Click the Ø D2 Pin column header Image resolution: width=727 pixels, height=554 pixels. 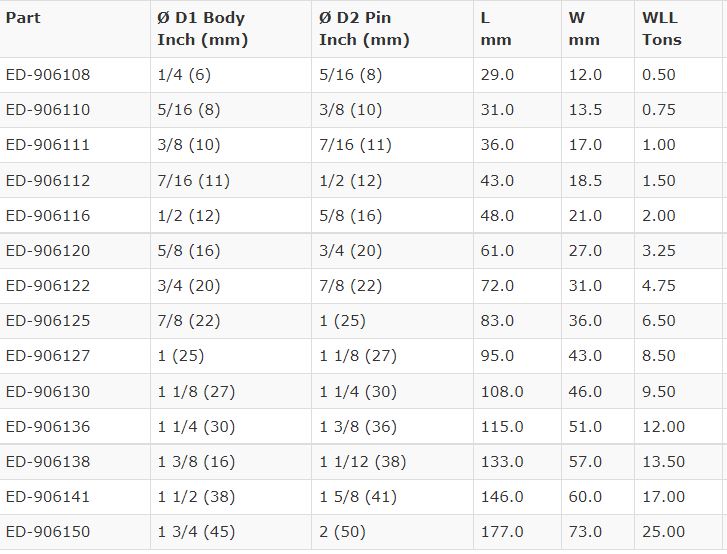pyautogui.click(x=364, y=29)
